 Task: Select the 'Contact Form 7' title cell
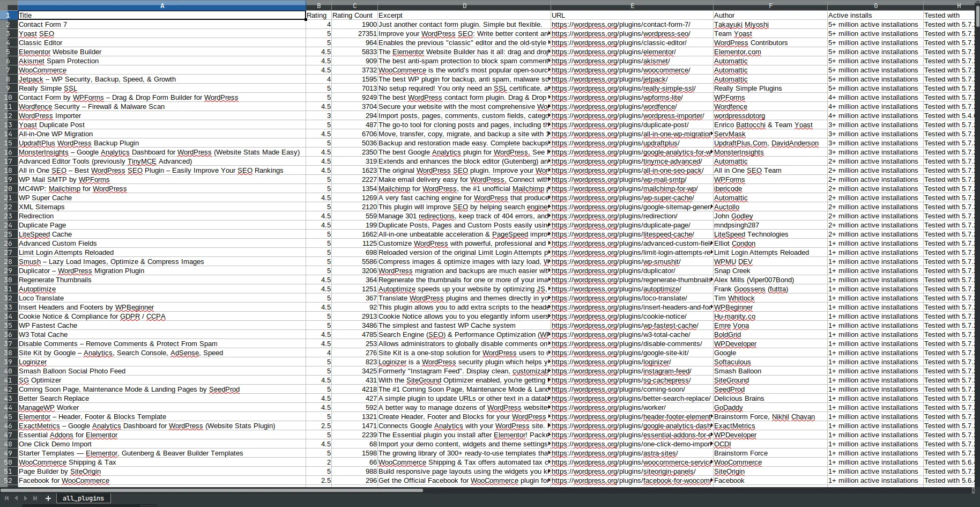pos(162,25)
